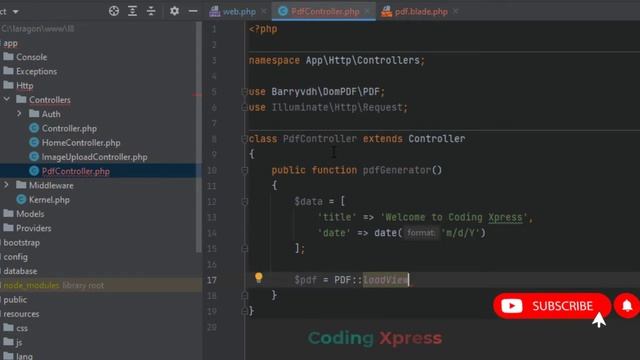Fold the pdfGenerator function at line 10
Viewport: 640px width, 360px height.
tap(244, 170)
